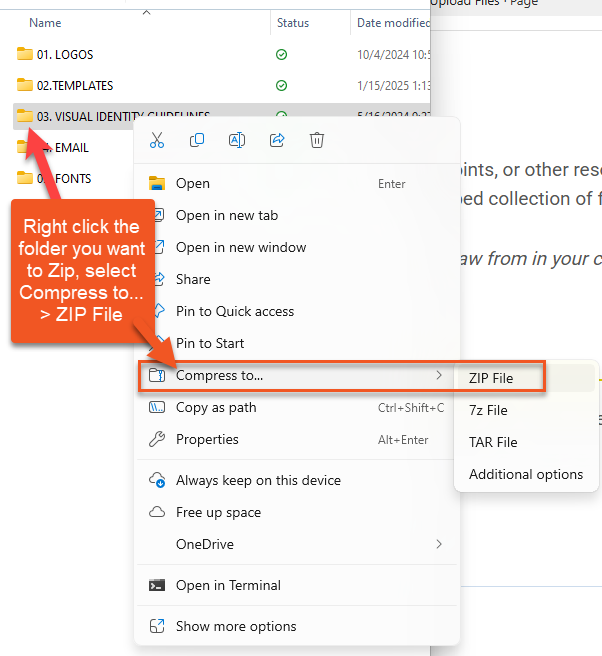Click Copy as path

click(x=216, y=407)
